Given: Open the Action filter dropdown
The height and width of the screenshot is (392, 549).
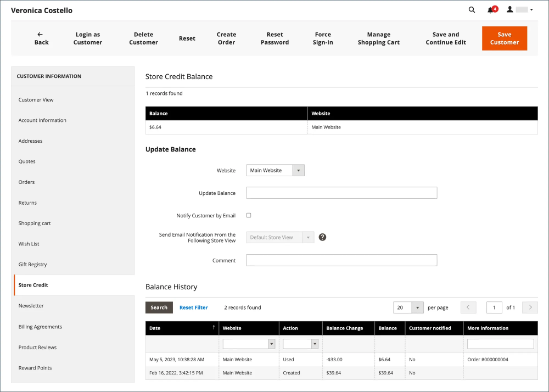Looking at the screenshot, I should pyautogui.click(x=315, y=344).
